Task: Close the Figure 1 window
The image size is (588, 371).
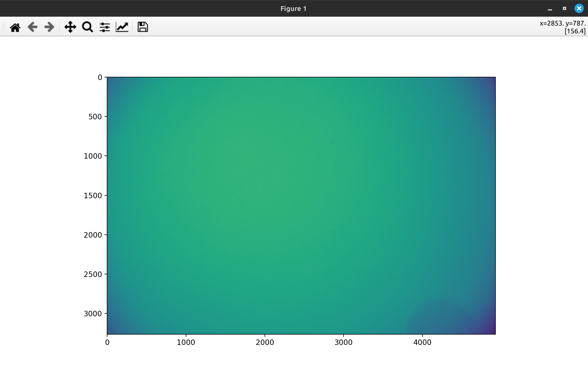Action: coord(579,9)
